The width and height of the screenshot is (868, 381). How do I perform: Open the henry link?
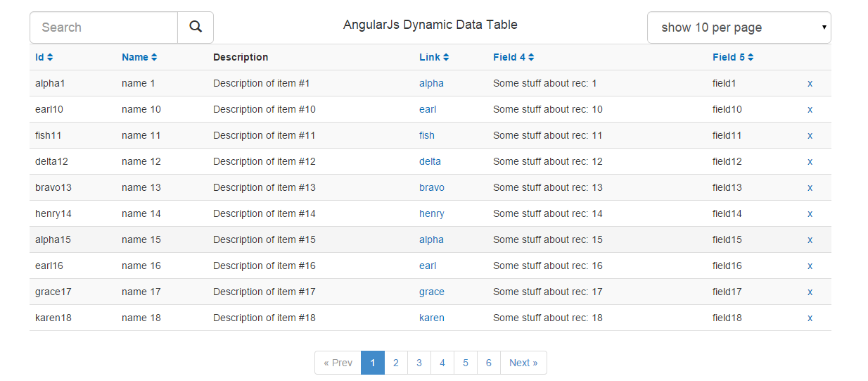(x=432, y=213)
